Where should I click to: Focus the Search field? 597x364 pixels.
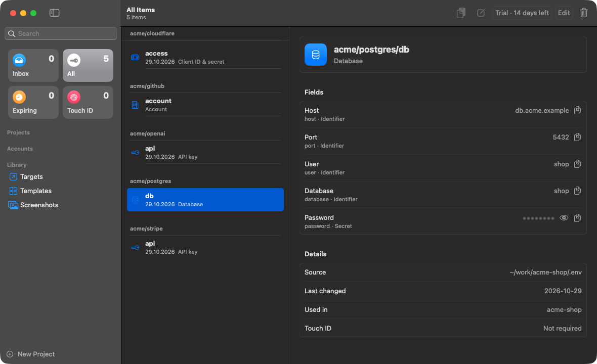pos(61,33)
